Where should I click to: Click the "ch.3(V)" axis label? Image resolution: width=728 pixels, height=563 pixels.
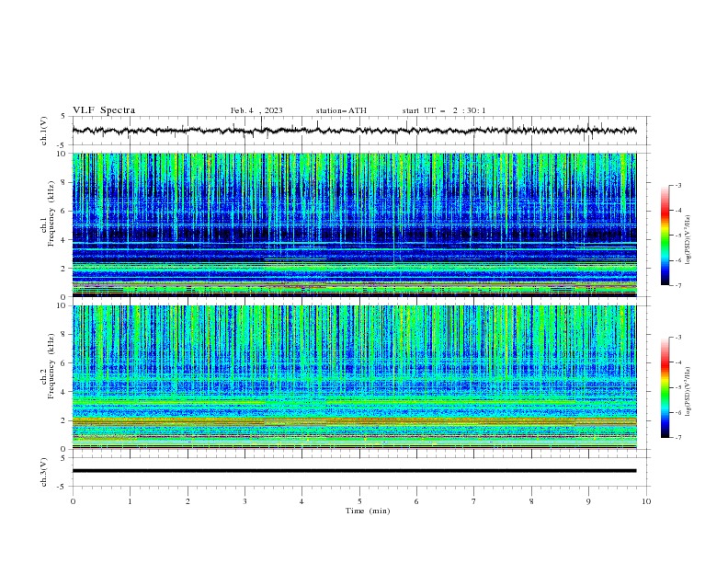44,472
